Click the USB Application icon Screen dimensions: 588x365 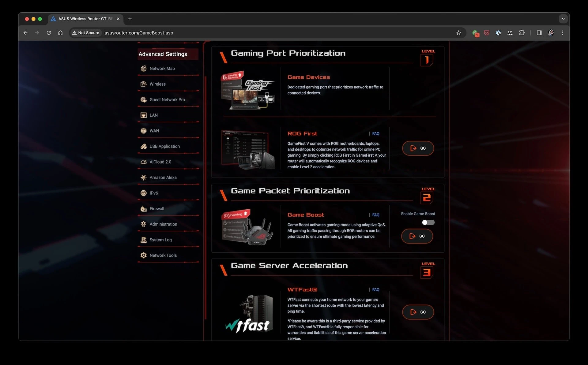[x=143, y=147]
